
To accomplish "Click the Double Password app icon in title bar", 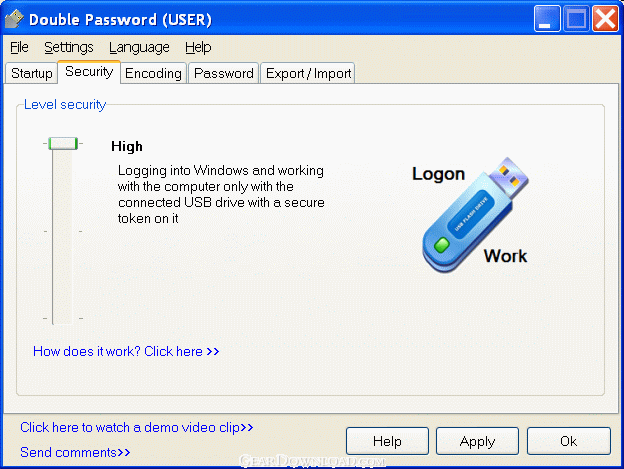I will pyautogui.click(x=14, y=19).
